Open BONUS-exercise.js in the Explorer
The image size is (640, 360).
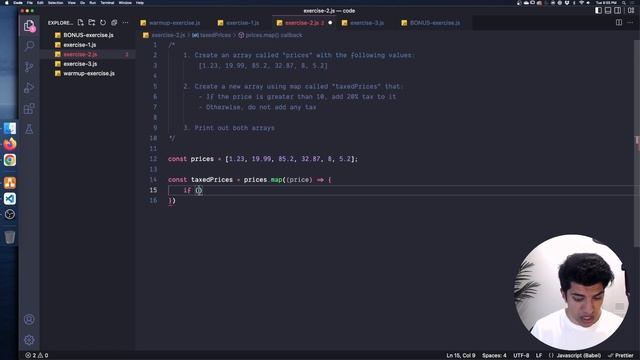point(88,35)
